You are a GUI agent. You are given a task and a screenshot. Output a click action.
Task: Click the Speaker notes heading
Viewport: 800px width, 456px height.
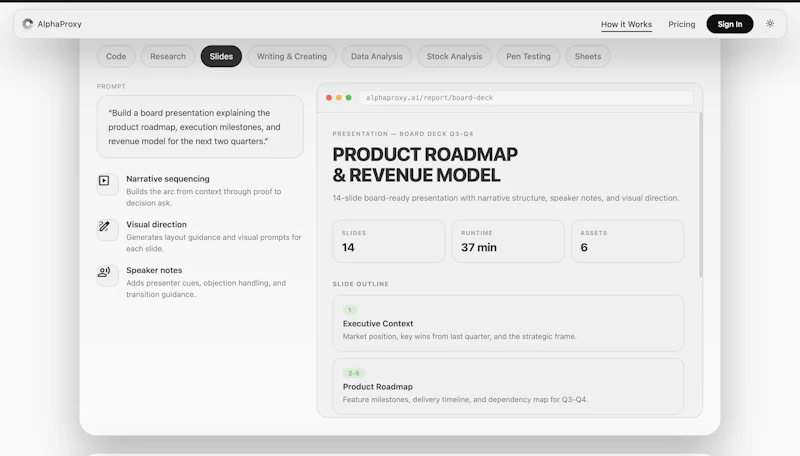pyautogui.click(x=154, y=270)
